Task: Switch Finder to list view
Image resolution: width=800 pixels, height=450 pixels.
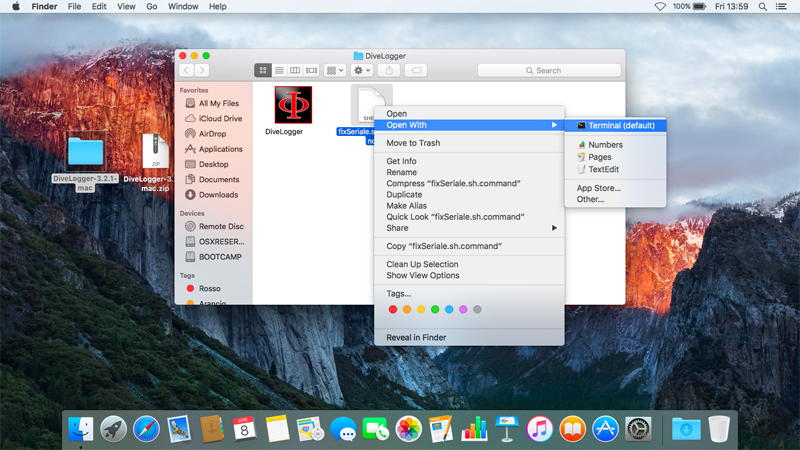Action: coord(279,70)
